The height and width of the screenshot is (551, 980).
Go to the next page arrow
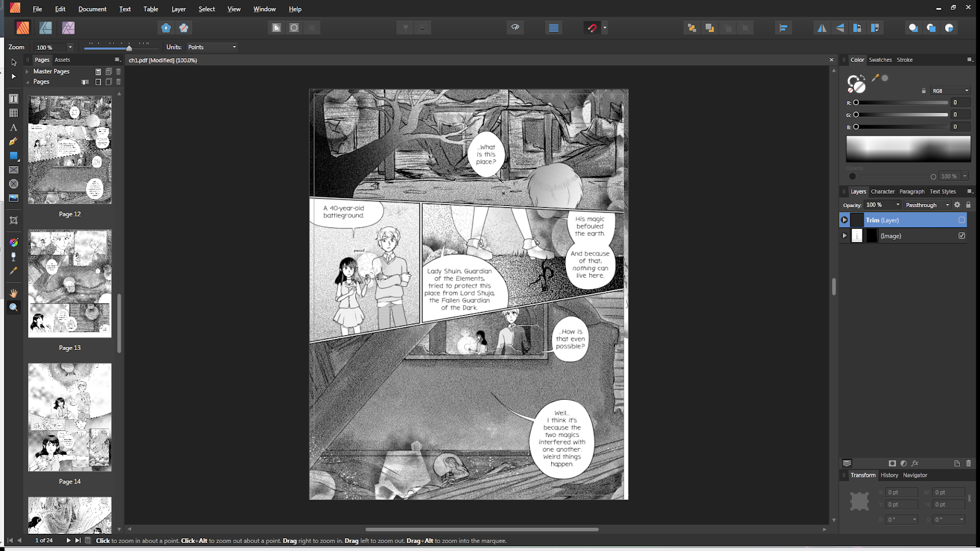69,541
